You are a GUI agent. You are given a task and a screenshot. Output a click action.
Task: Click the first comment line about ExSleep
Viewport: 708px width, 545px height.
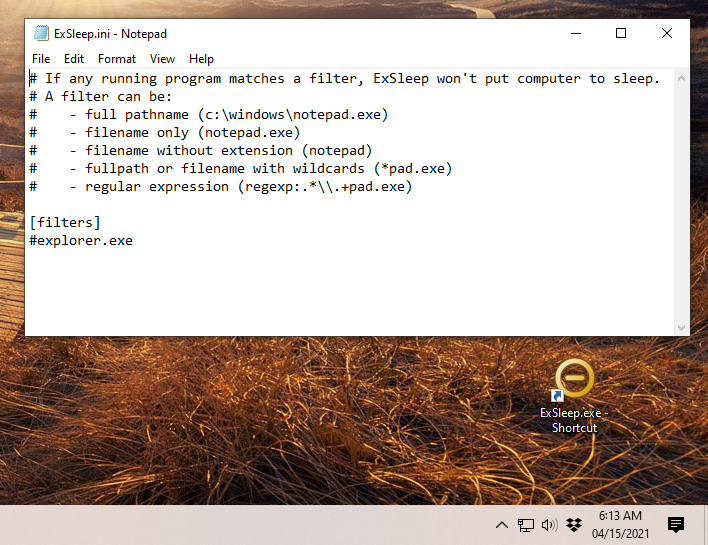coord(345,79)
